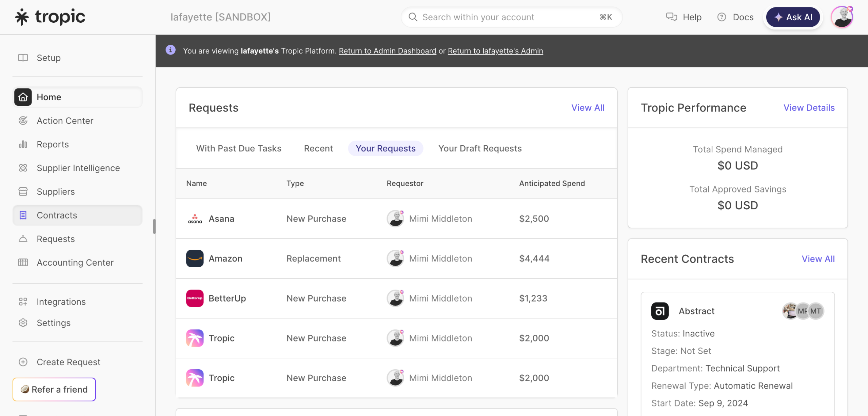
Task: Open the user profile avatar
Action: point(842,17)
